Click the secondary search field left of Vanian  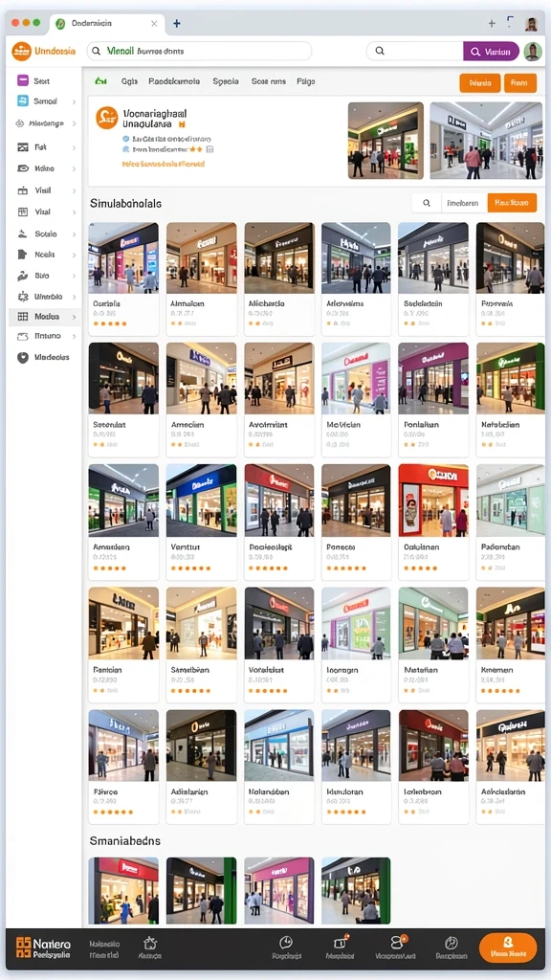point(415,52)
